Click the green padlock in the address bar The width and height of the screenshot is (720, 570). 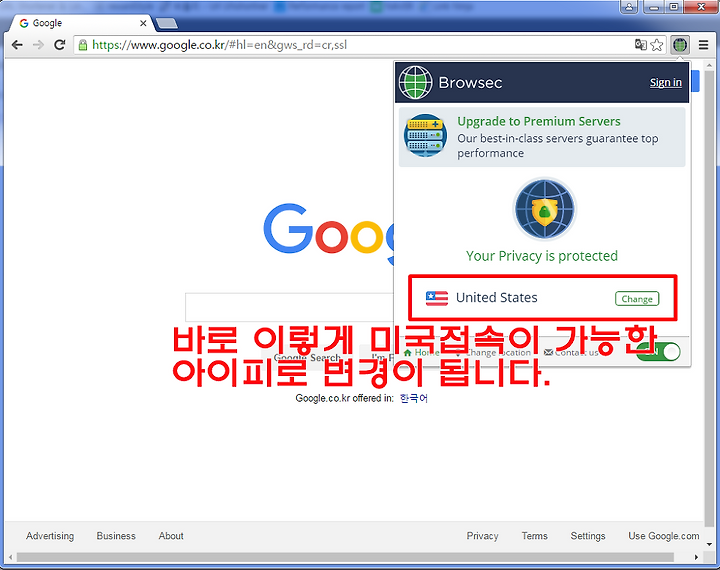[x=83, y=45]
